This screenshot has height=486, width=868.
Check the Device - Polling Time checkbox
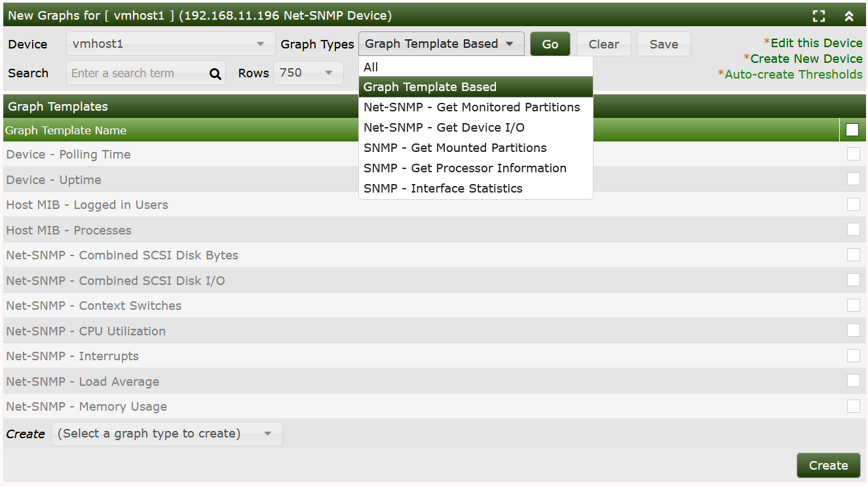853,155
